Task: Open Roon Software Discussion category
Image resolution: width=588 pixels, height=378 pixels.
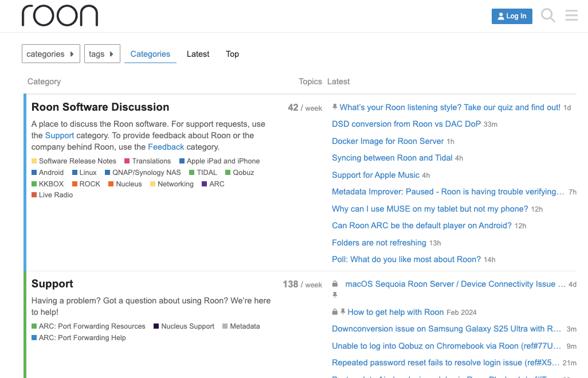Action: tap(100, 107)
